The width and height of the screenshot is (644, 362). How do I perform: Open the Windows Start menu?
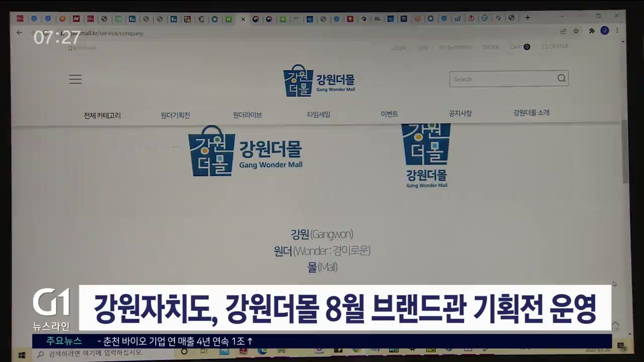click(22, 353)
